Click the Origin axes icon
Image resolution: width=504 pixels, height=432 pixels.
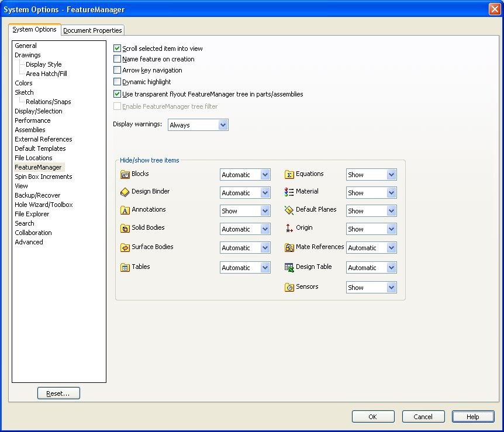(289, 228)
